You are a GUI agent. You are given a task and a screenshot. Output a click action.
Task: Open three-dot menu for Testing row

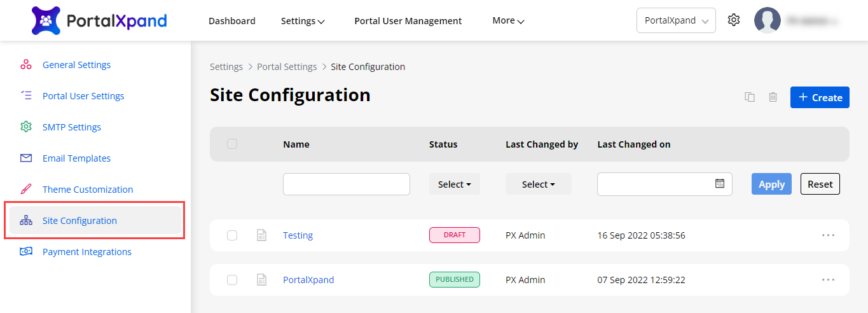(x=828, y=235)
